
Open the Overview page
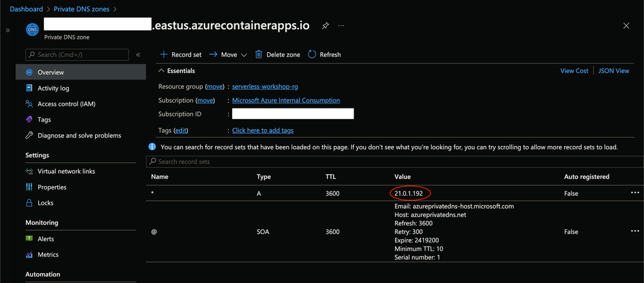[81, 72]
